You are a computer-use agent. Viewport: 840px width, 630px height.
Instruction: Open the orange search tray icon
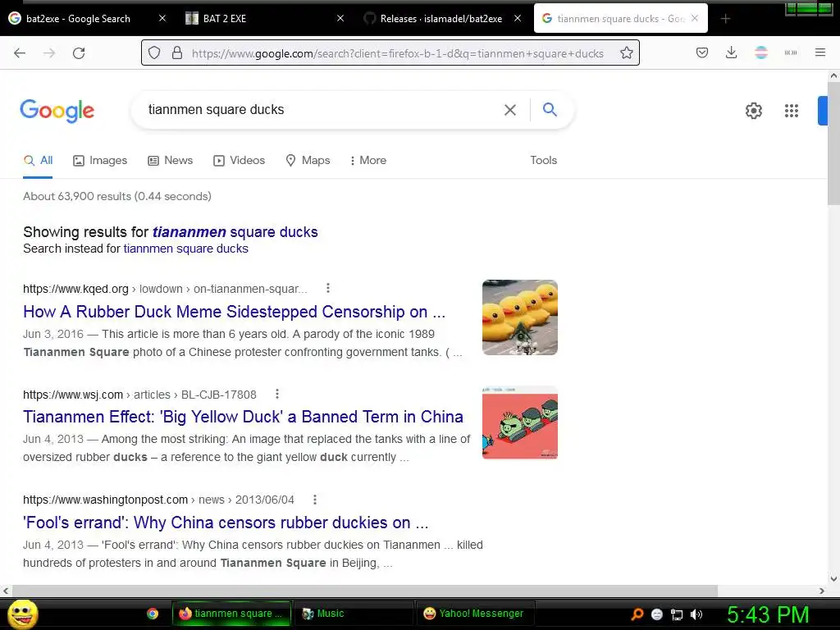point(637,614)
